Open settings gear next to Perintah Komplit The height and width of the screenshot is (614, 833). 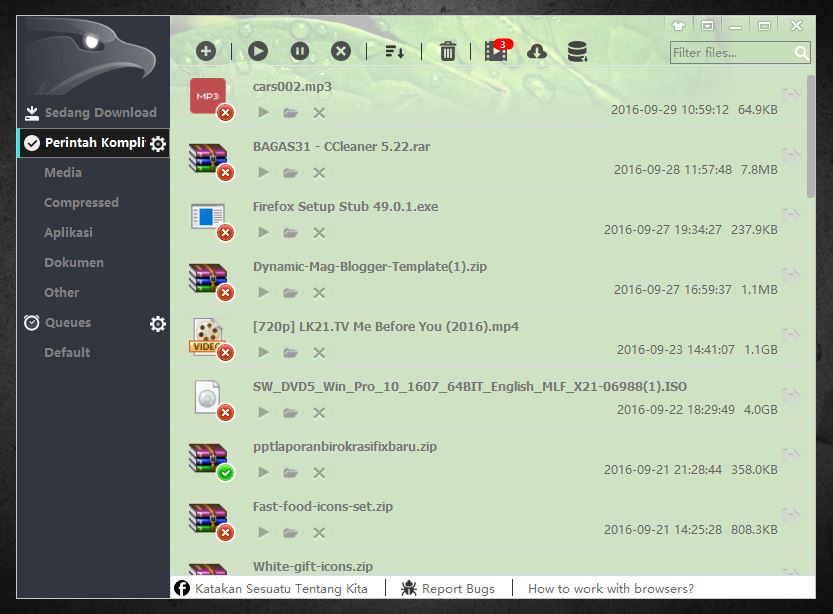[x=158, y=143]
